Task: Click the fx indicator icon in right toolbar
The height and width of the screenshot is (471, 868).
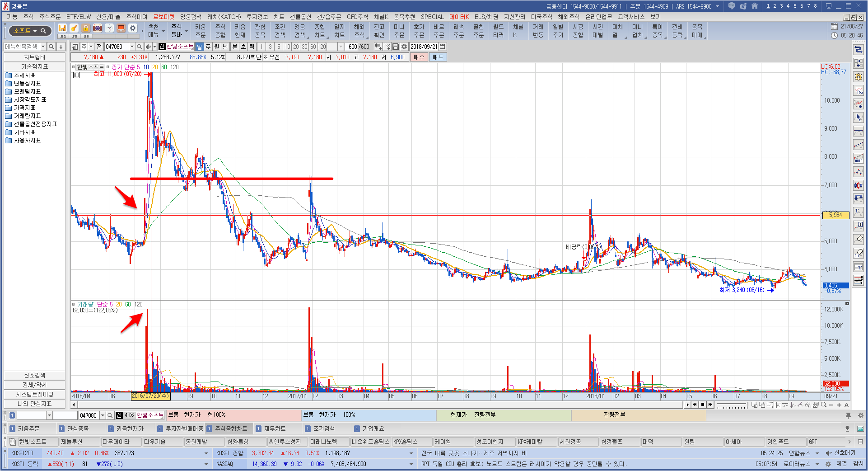Action: (x=859, y=90)
